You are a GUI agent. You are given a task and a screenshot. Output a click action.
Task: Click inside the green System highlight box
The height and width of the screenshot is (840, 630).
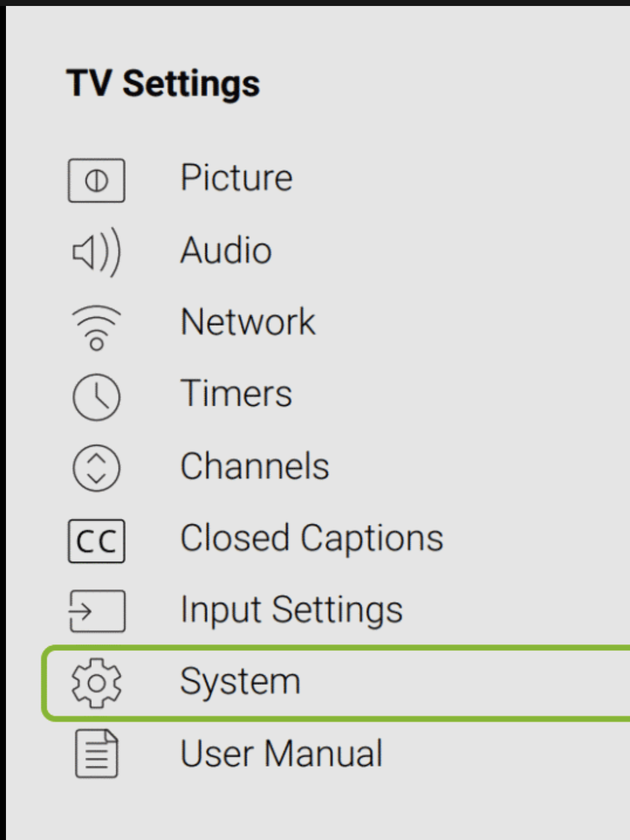(x=298, y=681)
